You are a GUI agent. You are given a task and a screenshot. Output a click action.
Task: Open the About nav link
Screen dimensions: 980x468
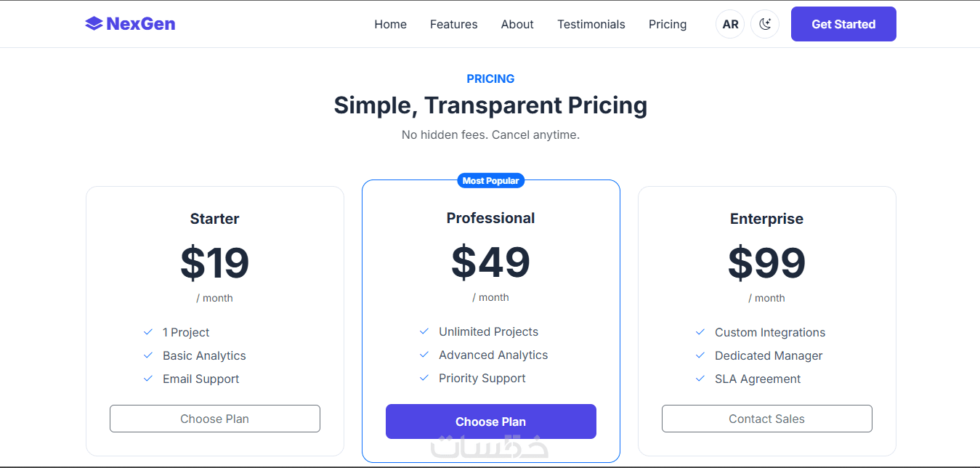pyautogui.click(x=517, y=24)
